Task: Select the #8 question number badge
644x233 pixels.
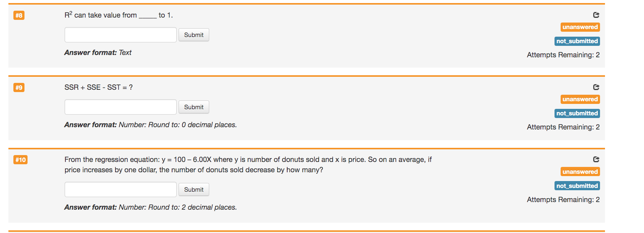Action: 19,16
